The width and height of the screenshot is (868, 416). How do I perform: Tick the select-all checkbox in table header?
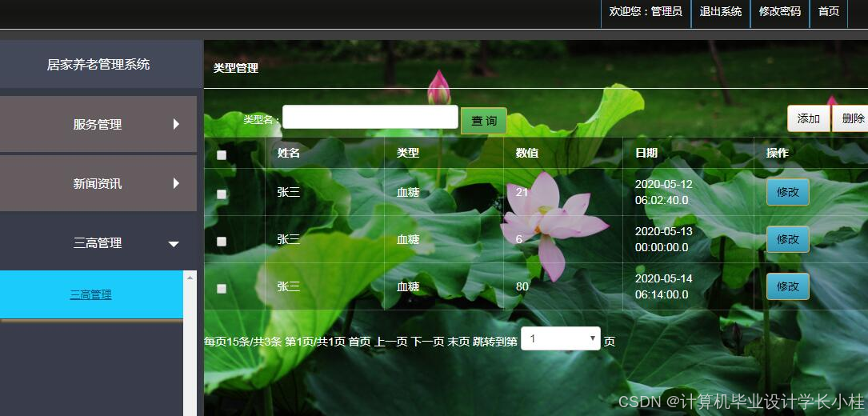222,155
